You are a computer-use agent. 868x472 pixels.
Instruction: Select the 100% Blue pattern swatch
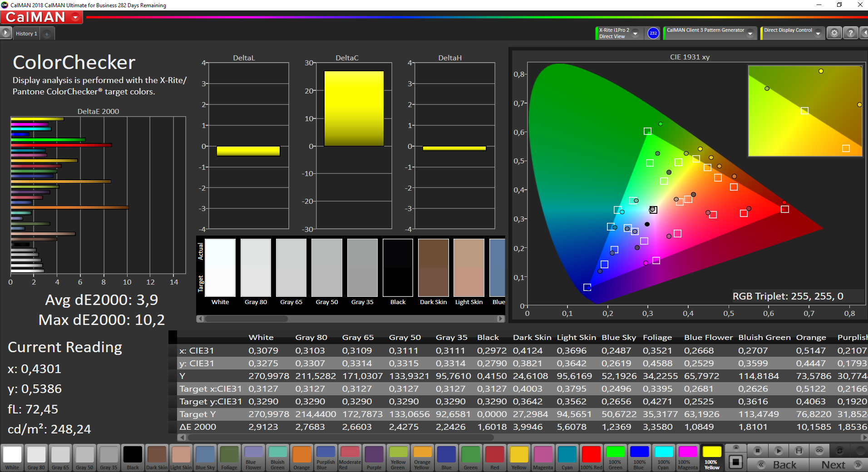[639, 457]
